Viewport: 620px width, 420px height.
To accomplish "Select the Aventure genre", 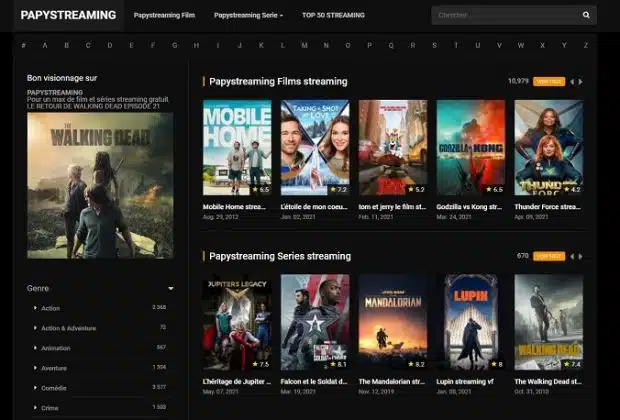I will (54, 368).
